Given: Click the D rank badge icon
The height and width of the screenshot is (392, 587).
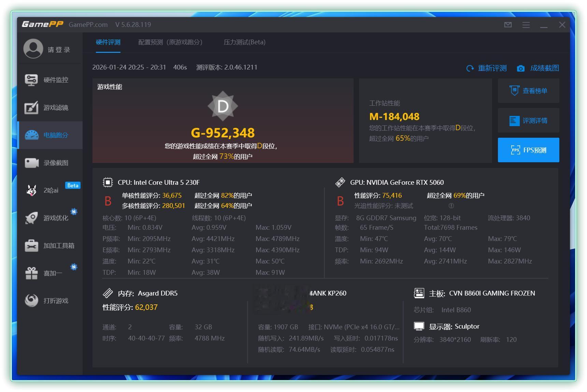Looking at the screenshot, I should [223, 106].
